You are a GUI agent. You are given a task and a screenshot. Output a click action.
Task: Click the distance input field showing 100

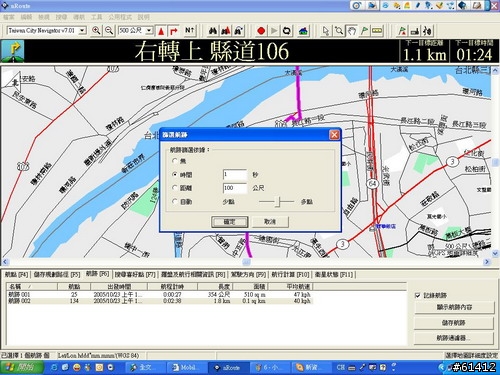tap(235, 188)
